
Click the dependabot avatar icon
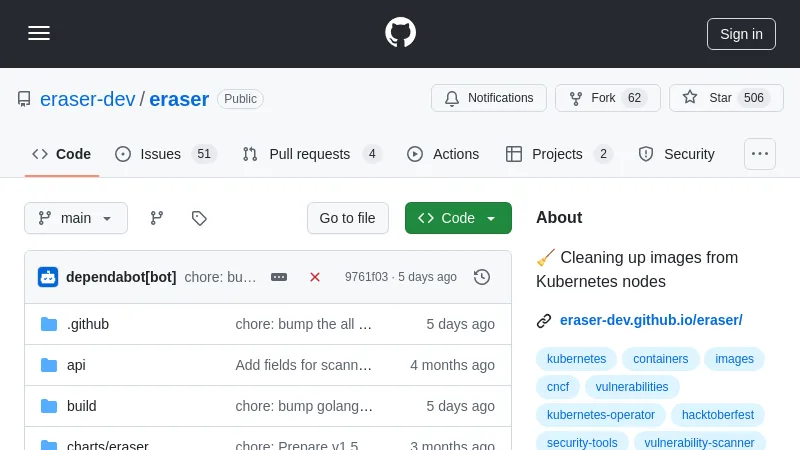coord(48,277)
